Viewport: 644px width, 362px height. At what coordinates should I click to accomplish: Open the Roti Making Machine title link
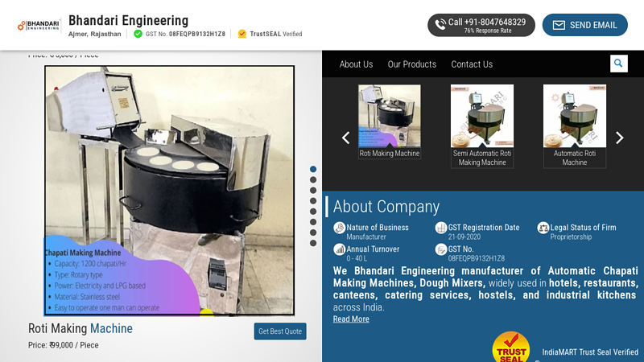click(80, 328)
